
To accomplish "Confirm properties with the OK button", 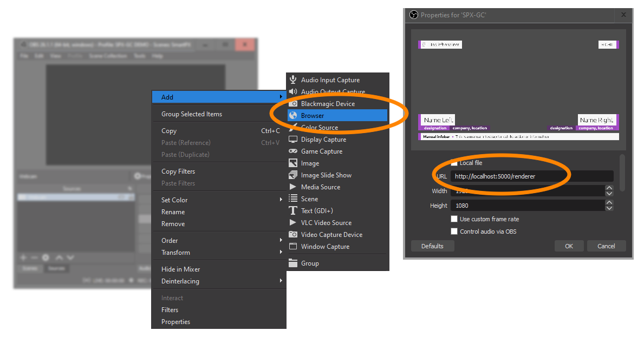I will pos(569,246).
